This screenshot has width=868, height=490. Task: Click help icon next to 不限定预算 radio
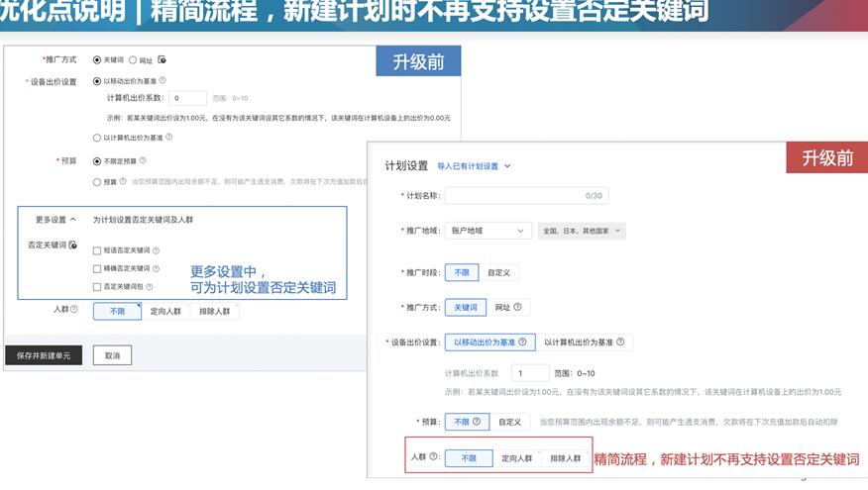tap(144, 159)
